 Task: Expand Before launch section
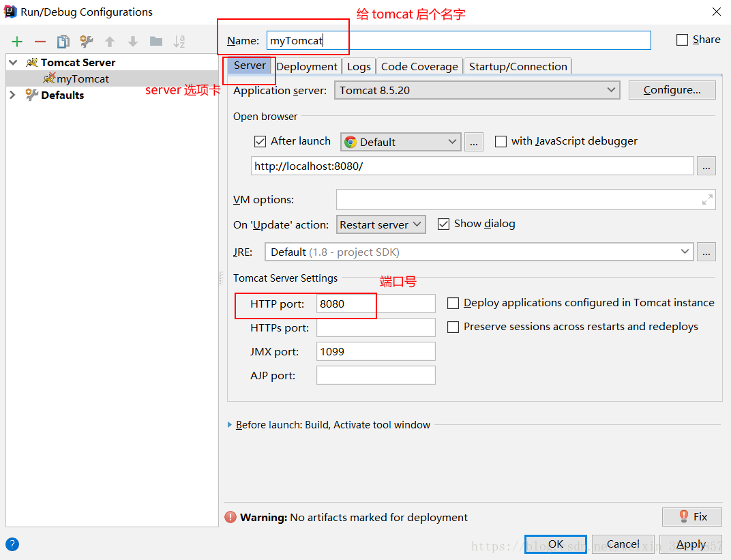229,425
